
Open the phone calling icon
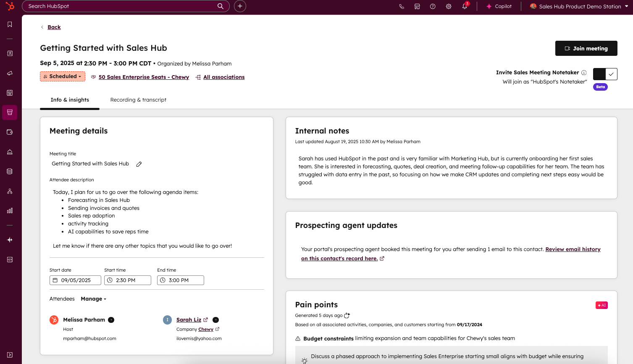(x=402, y=6)
